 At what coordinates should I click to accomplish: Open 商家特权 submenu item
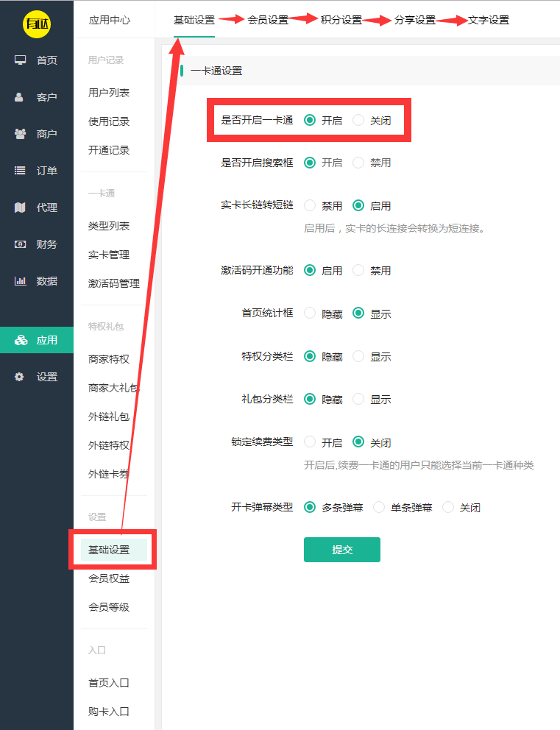[x=109, y=359]
